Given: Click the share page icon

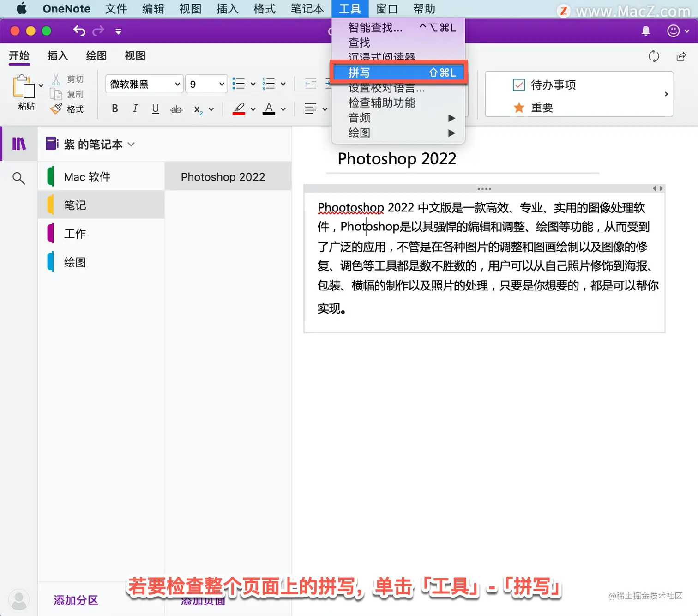Looking at the screenshot, I should [681, 56].
